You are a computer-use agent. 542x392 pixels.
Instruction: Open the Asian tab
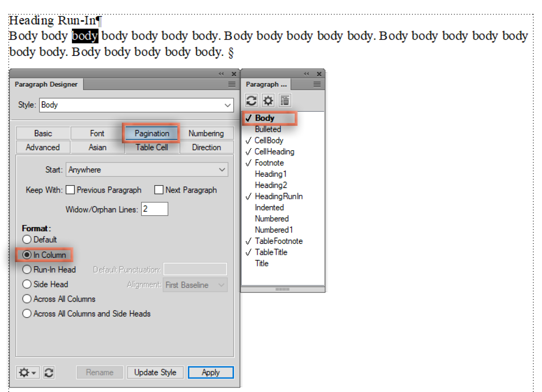coord(97,147)
